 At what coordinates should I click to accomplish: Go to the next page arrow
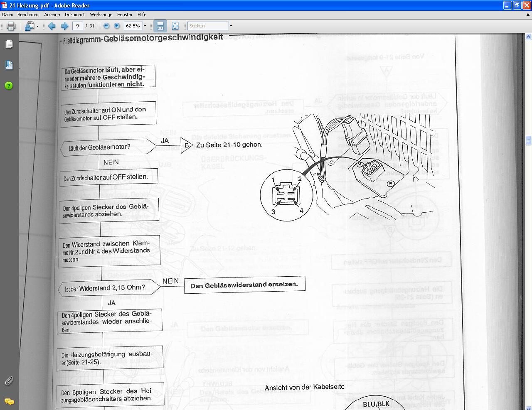pos(65,26)
